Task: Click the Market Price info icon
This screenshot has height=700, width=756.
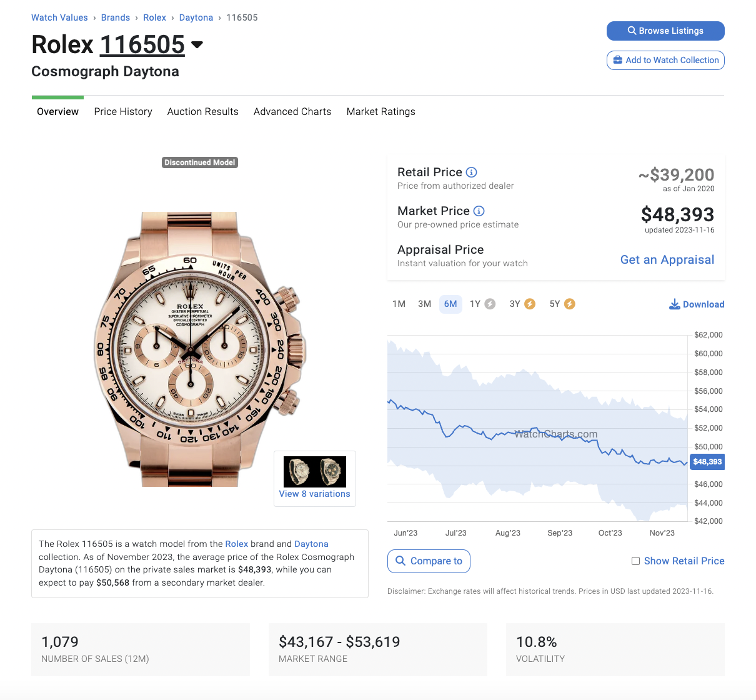Action: click(x=479, y=211)
